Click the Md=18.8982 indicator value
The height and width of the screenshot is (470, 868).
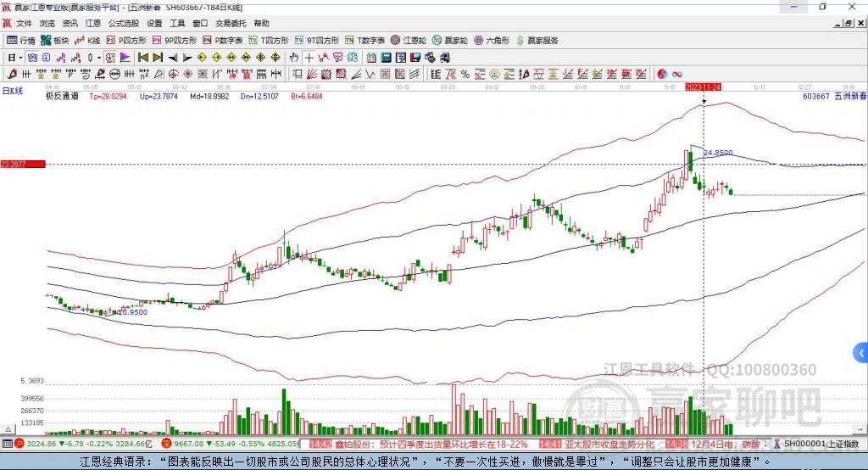(209, 97)
